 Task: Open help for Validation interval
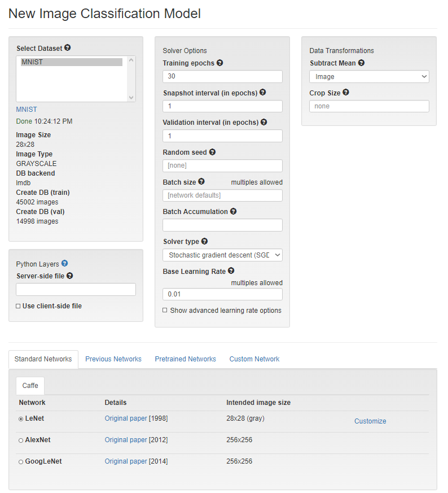pyautogui.click(x=264, y=122)
